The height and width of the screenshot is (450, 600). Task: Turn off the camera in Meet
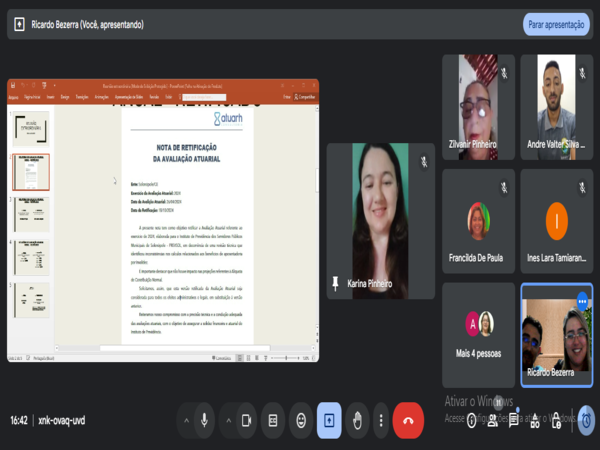point(246,421)
